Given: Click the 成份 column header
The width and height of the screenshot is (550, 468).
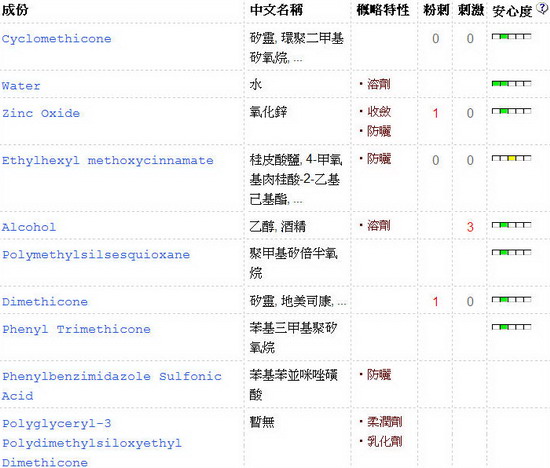Looking at the screenshot, I should (15, 10).
